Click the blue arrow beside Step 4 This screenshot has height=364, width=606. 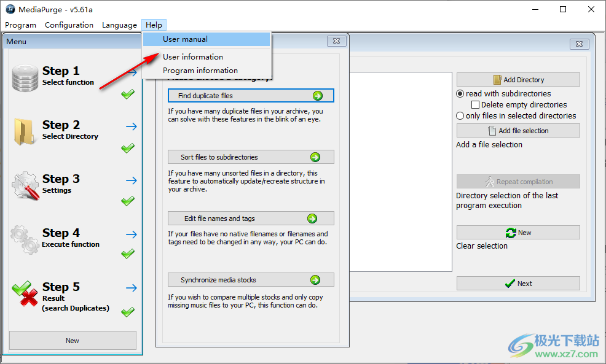point(132,234)
